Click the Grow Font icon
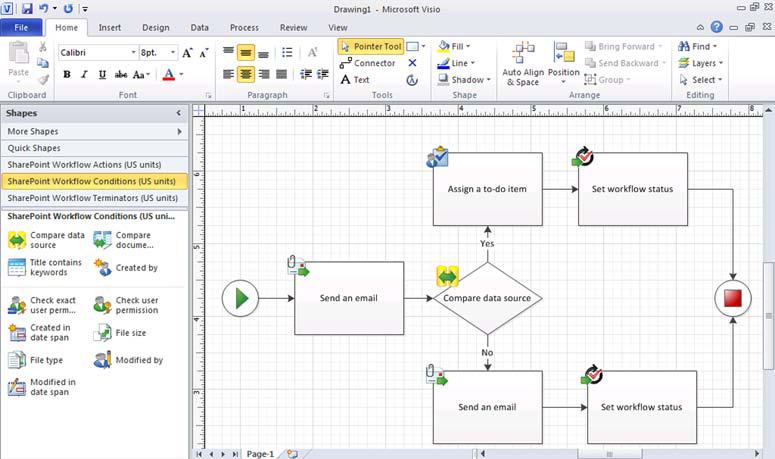The image size is (775, 459). point(187,52)
